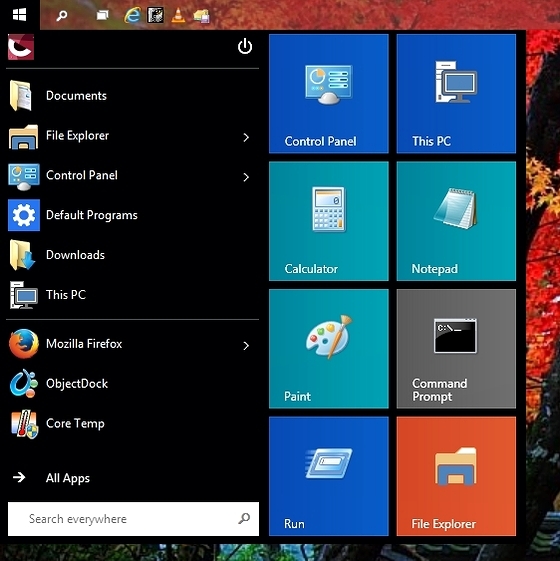Open Task View on the taskbar

click(103, 15)
